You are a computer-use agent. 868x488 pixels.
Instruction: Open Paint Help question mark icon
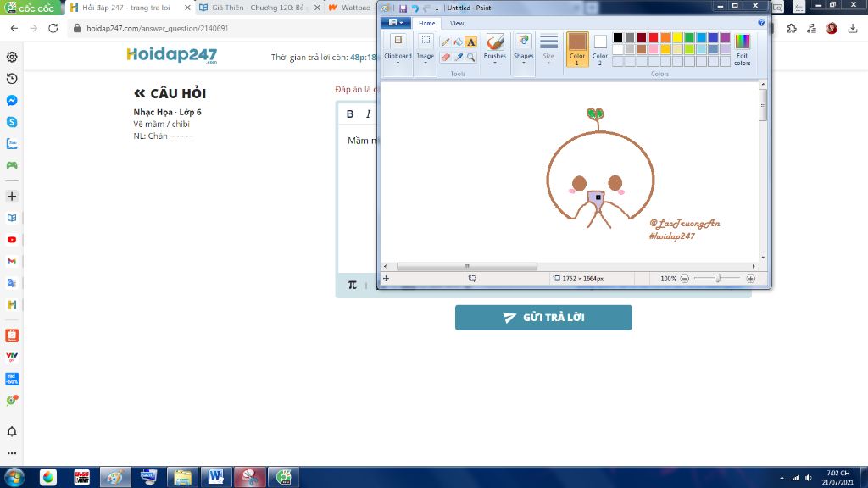762,23
